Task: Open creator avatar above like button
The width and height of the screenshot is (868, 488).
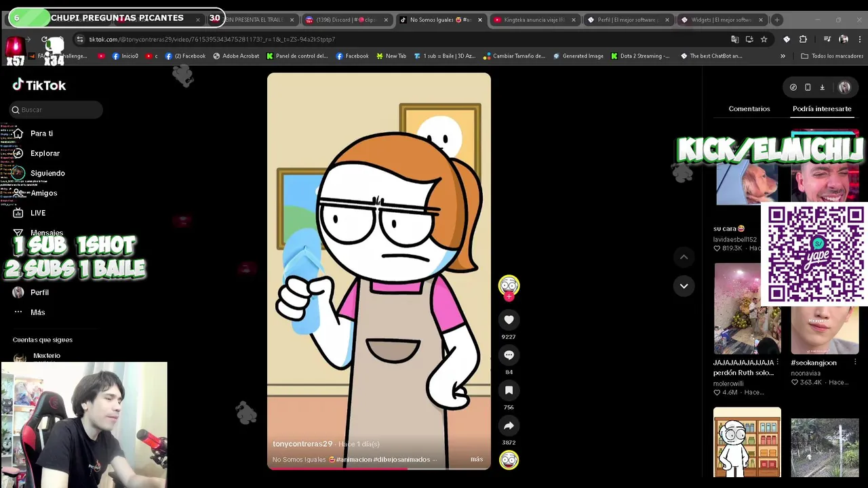Action: point(509,285)
